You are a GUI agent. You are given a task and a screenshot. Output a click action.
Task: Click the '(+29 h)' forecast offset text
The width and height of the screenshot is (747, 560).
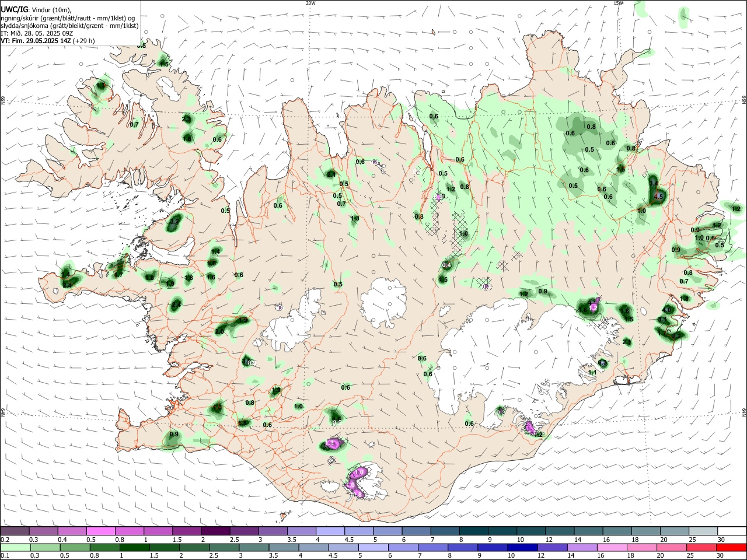82,41
